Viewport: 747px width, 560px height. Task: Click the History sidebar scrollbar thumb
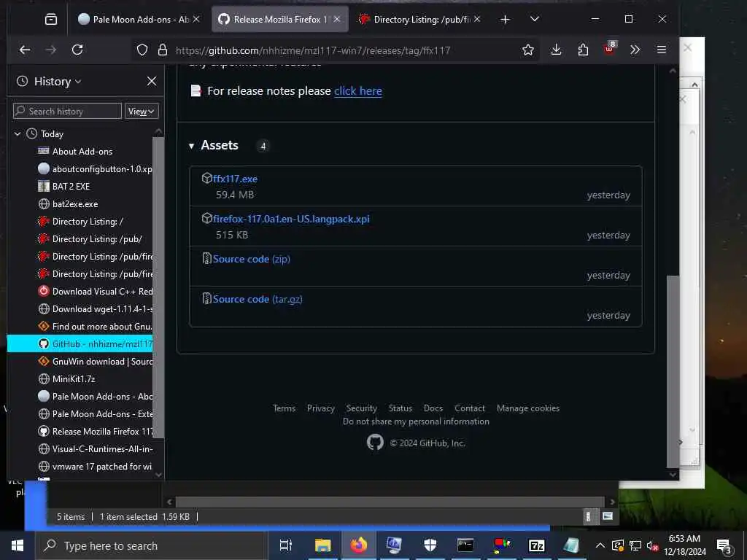click(158, 288)
